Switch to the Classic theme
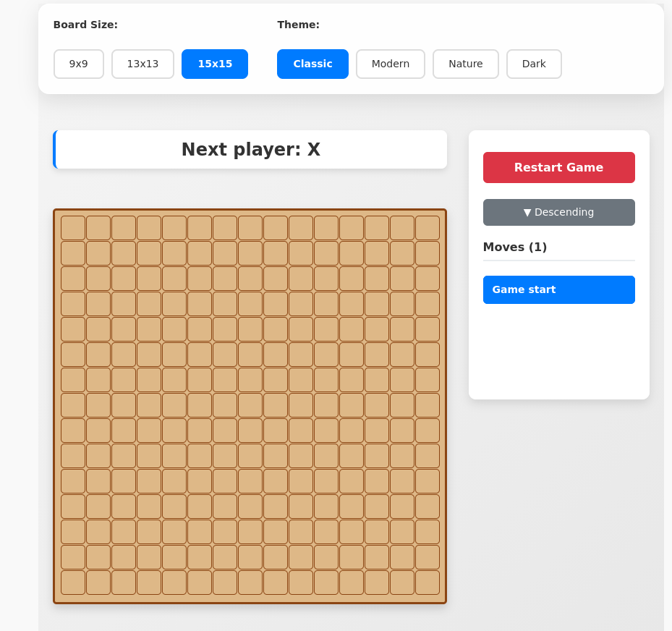Viewport: 672px width, 631px height. tap(312, 64)
